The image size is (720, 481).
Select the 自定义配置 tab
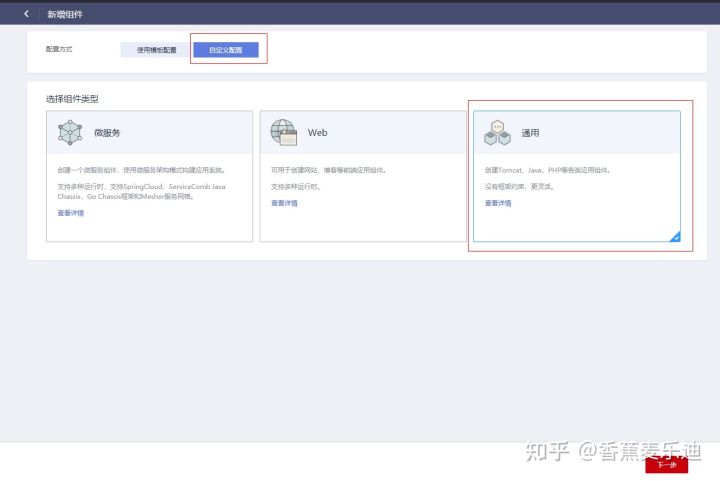(x=226, y=50)
